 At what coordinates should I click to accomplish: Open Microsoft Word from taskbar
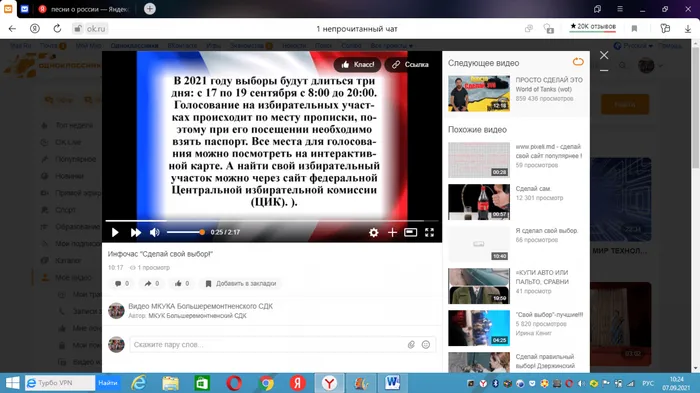pyautogui.click(x=392, y=383)
